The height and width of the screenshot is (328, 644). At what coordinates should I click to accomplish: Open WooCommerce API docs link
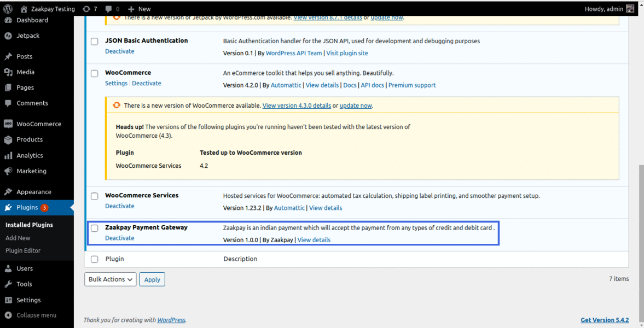tap(372, 85)
